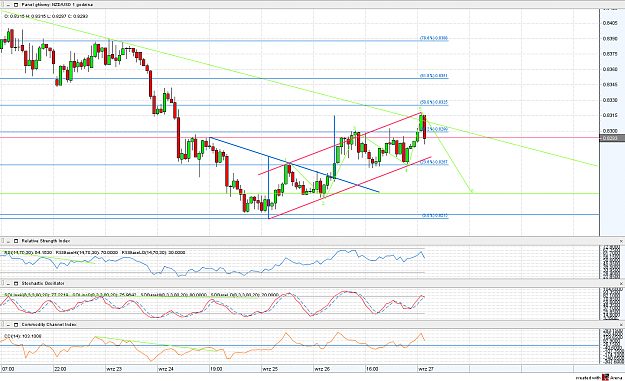
Task: Select the Commodity Channel Index panel title
Action: tap(49, 324)
